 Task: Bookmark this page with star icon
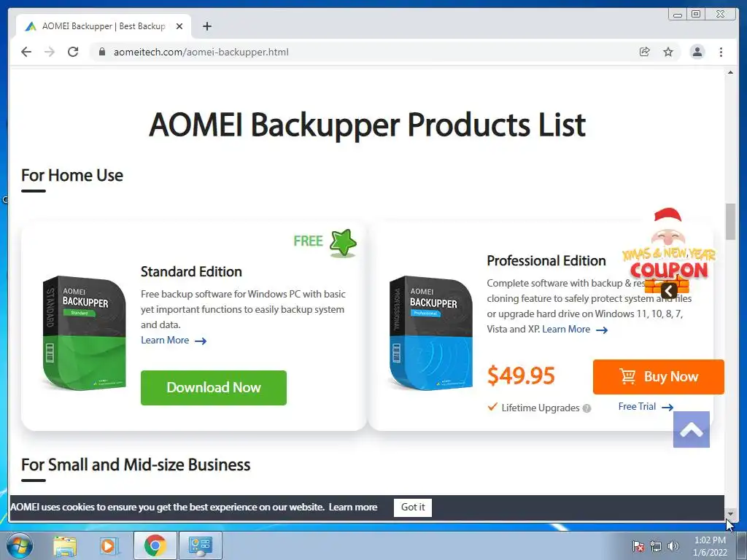coord(668,52)
